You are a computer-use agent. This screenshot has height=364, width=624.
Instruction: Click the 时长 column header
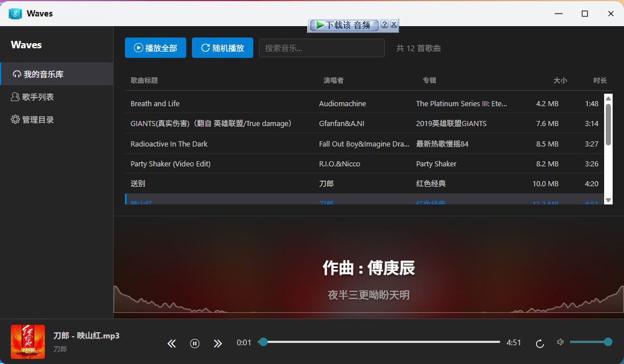pos(600,81)
